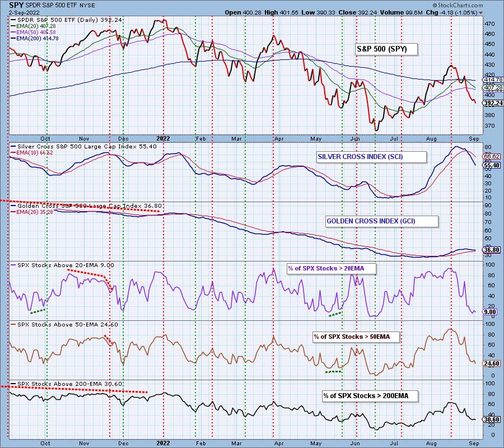This screenshot has height=448, width=504.
Task: Select EMA(20) 35.28 legend in Golden Cross panel
Action: (x=32, y=212)
